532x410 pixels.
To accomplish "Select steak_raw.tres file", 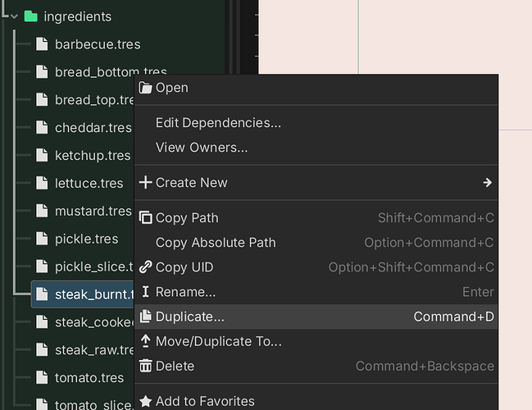I will 94,350.
